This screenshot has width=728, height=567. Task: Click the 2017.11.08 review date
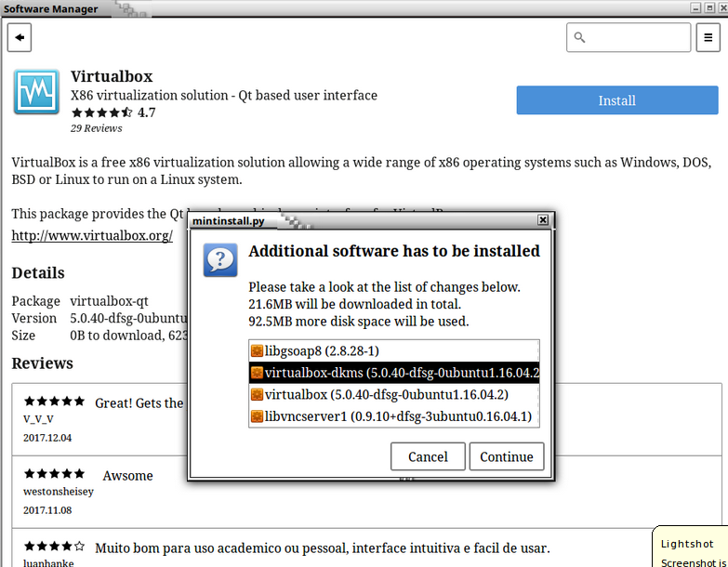click(47, 510)
